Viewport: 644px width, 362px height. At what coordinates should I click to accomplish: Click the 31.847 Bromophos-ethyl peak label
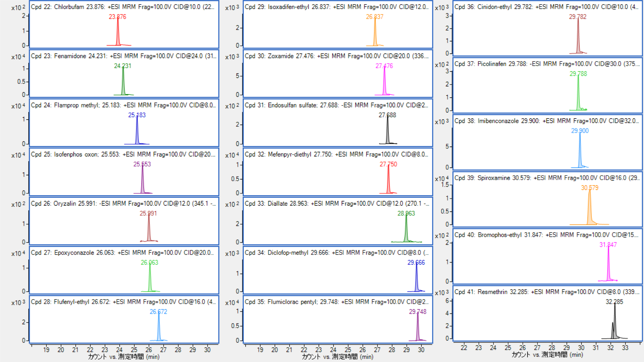[x=608, y=245]
